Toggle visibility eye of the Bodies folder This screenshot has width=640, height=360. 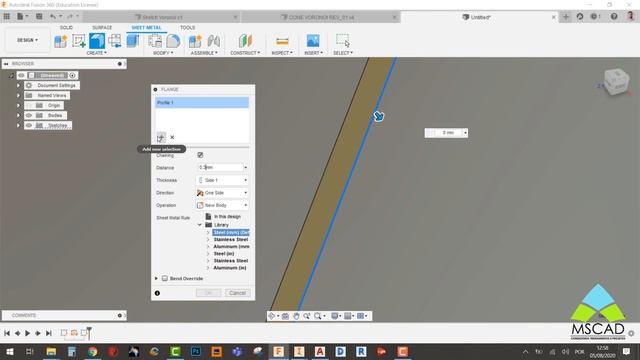pyautogui.click(x=29, y=116)
